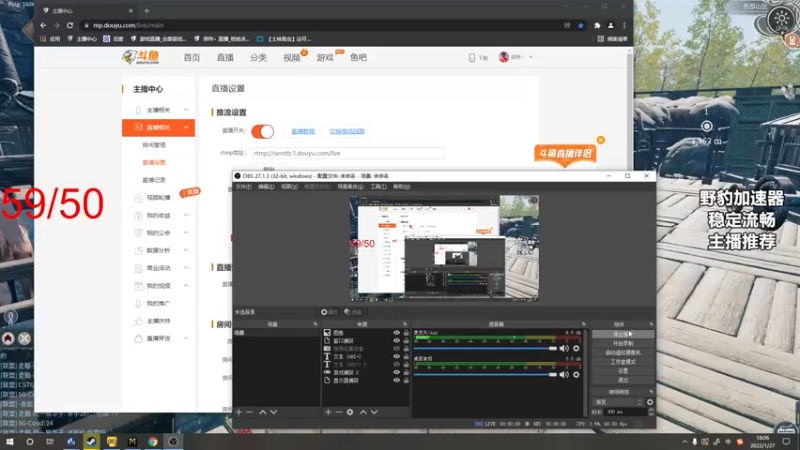
Task: Open the 场景集合 menu in OBS
Action: pos(351,187)
